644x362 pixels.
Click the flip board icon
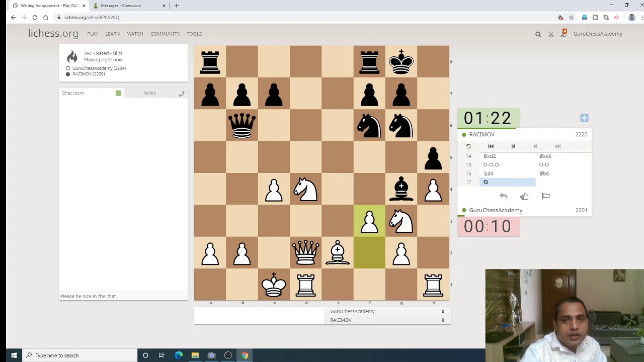pyautogui.click(x=468, y=146)
